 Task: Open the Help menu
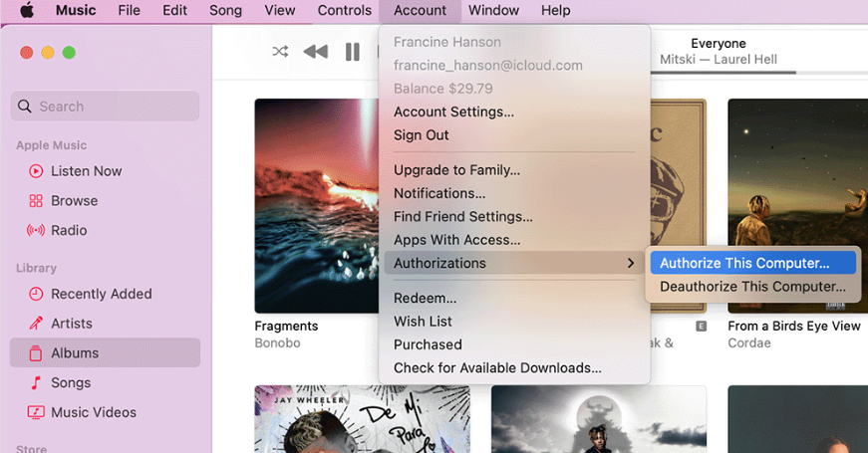tap(556, 10)
